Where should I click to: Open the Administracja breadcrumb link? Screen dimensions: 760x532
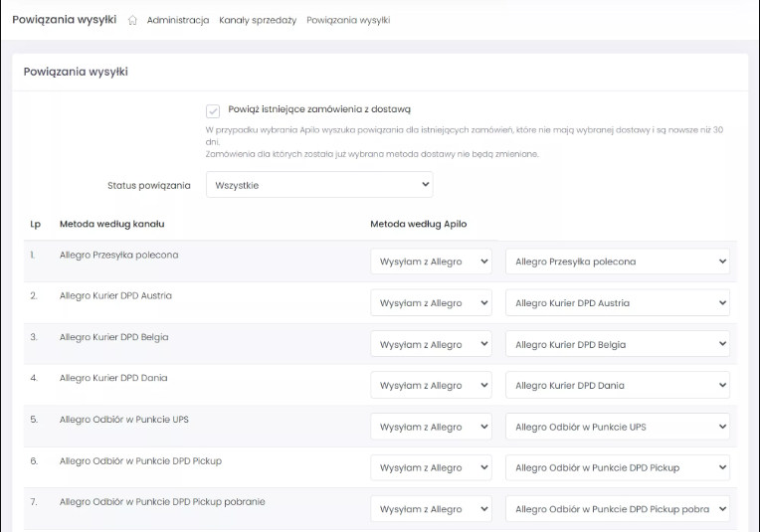point(178,20)
